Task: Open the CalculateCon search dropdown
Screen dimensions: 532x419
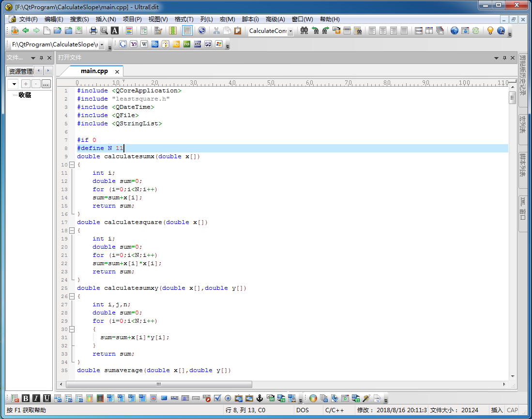Action: coord(290,31)
